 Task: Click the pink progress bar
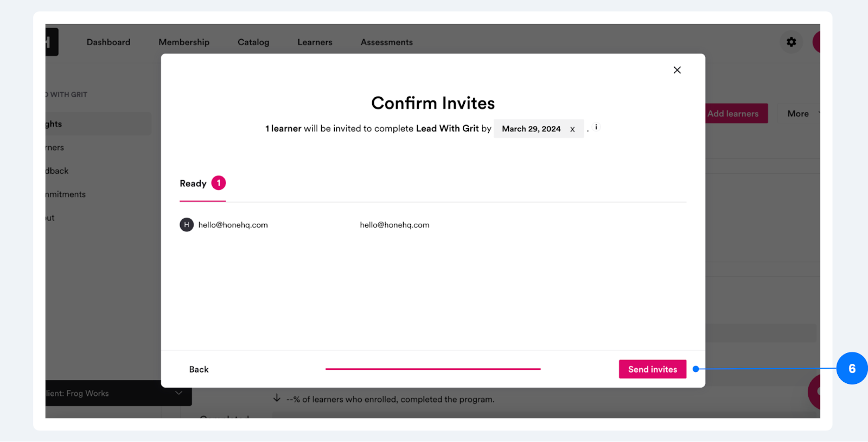pyautogui.click(x=433, y=369)
